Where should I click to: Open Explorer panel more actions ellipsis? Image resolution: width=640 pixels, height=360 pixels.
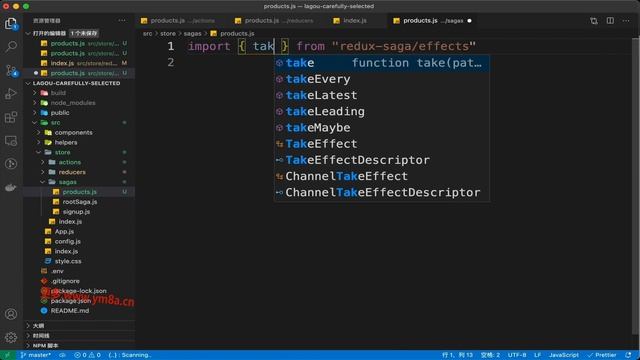pyautogui.click(x=122, y=20)
